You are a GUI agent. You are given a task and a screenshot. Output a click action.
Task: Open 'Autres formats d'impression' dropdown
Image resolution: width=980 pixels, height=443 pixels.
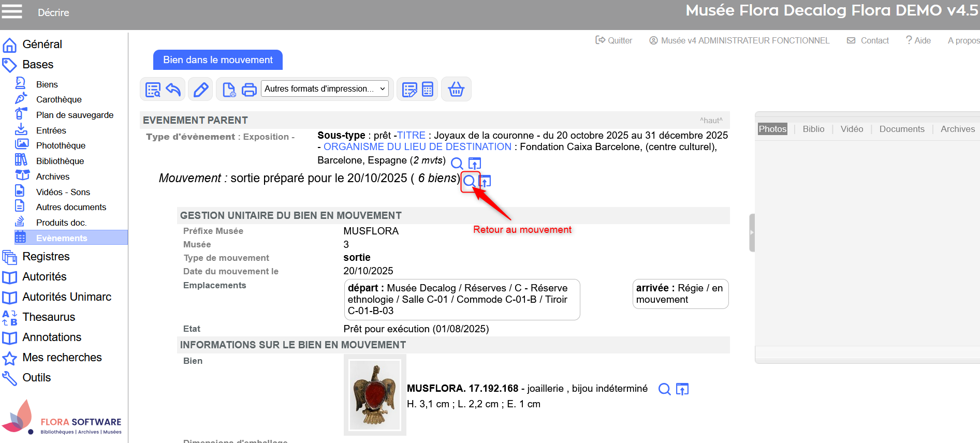[x=325, y=89]
